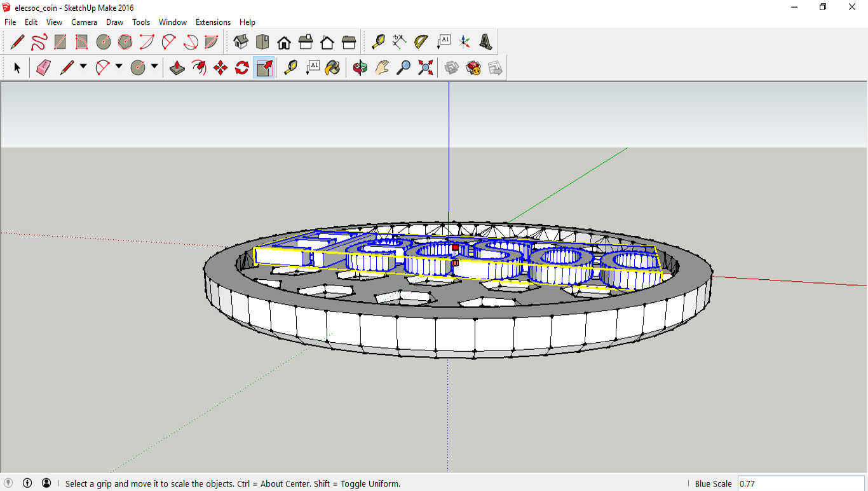
Task: Select the Rectangle tool
Action: [x=60, y=43]
